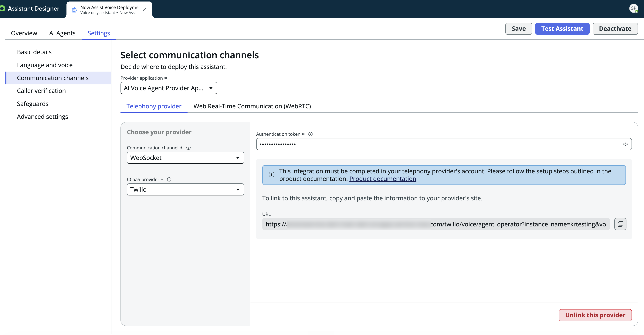The width and height of the screenshot is (644, 335).
Task: Click the info icon next to Authentication token
Action: coord(310,134)
